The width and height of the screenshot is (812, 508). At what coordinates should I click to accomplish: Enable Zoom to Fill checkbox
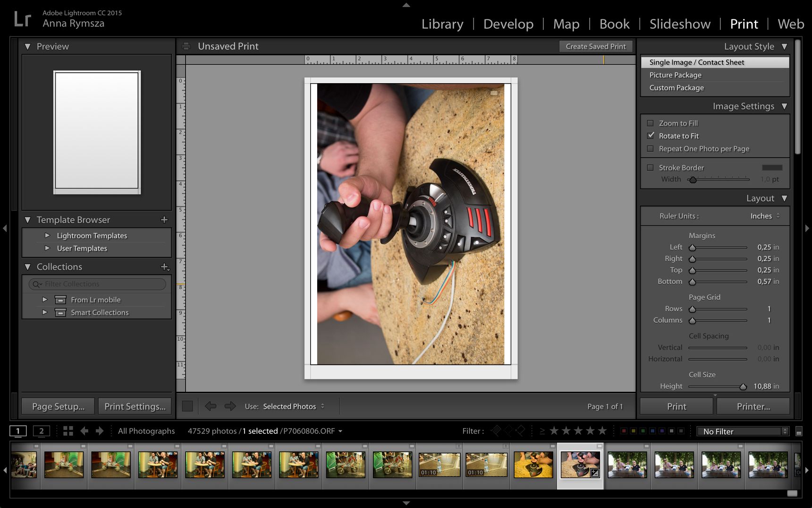[650, 123]
